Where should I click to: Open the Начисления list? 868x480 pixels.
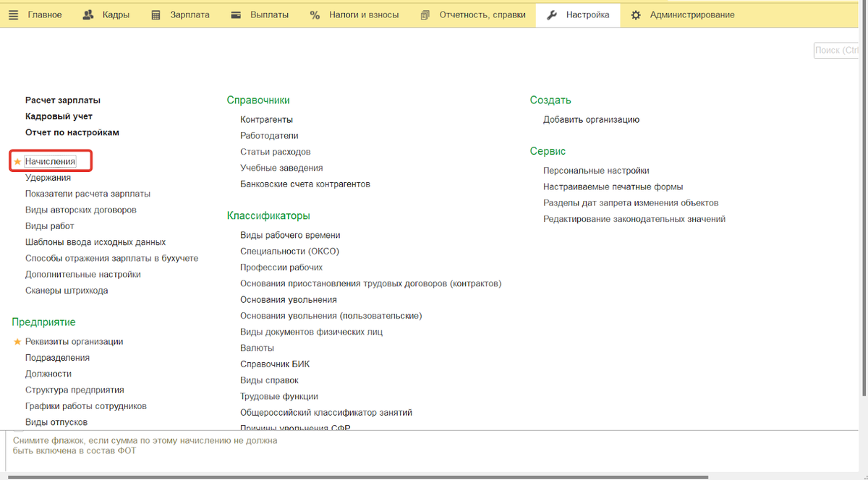pos(50,161)
